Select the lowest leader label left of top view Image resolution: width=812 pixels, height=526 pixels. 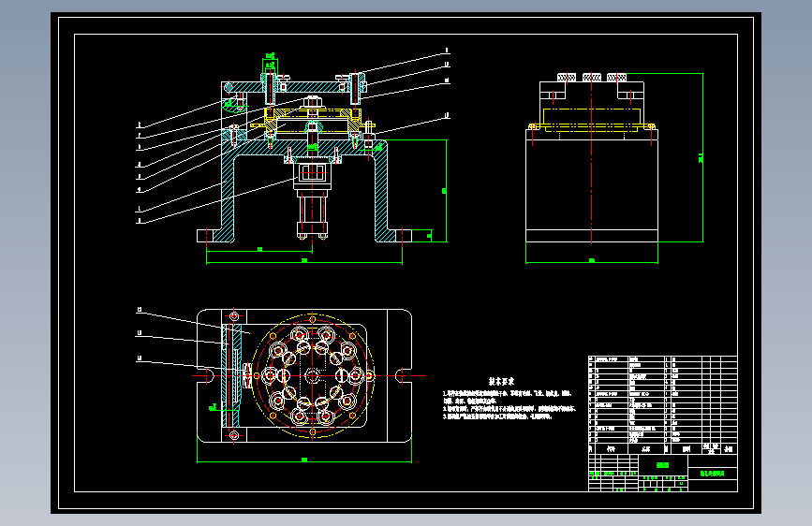point(140,358)
